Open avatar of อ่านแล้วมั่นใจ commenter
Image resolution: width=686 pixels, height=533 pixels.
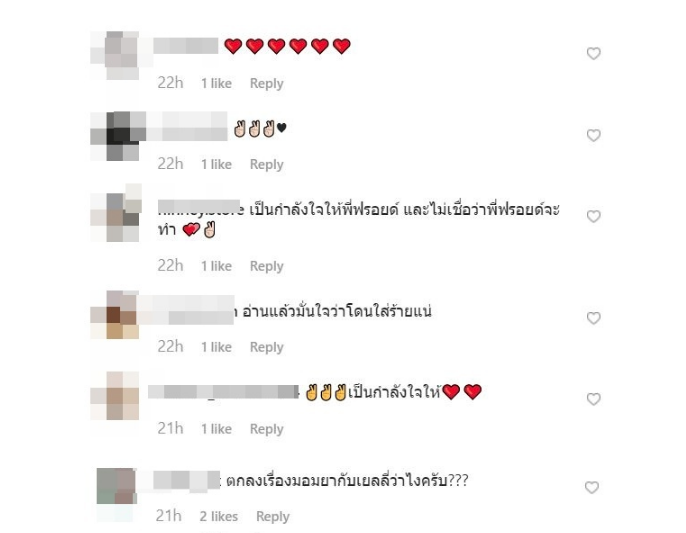point(115,315)
